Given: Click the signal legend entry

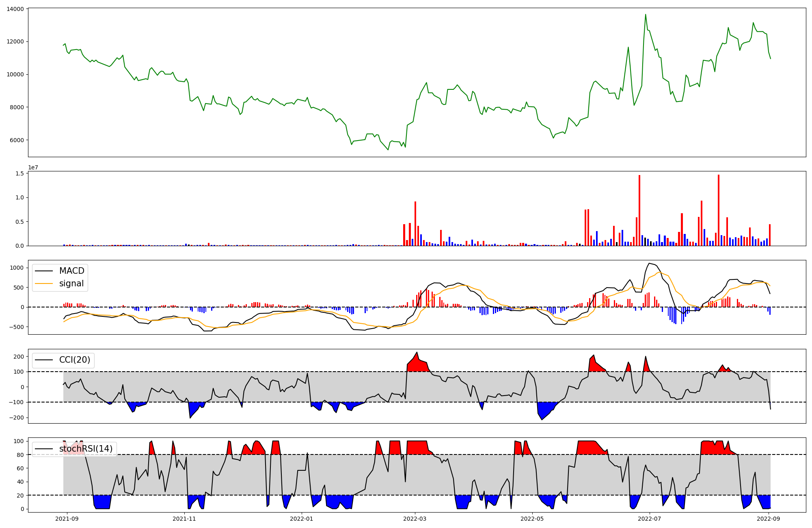Looking at the screenshot, I should [71, 283].
